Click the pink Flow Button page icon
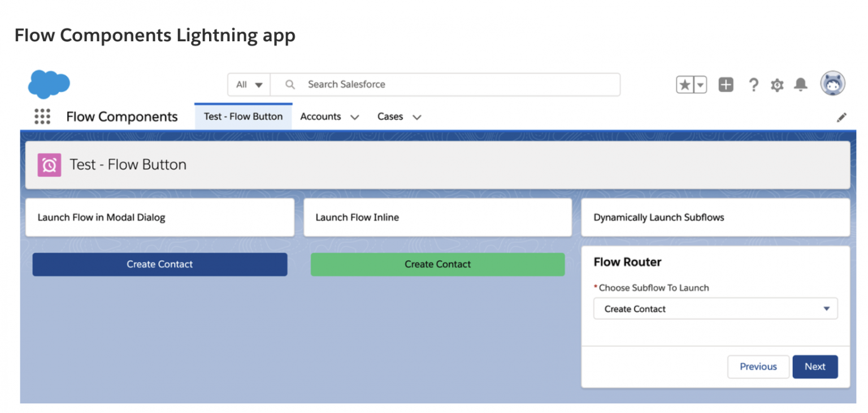 pyautogui.click(x=49, y=164)
